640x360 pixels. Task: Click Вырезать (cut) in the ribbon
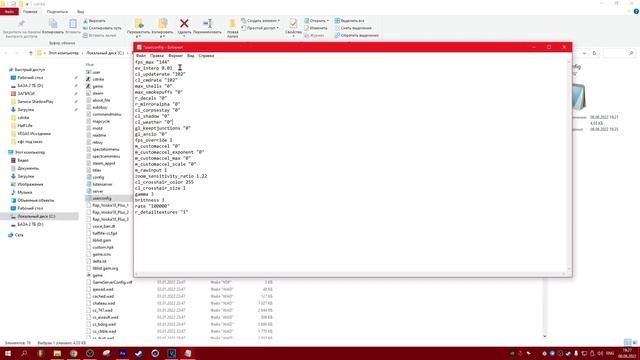tap(94, 21)
